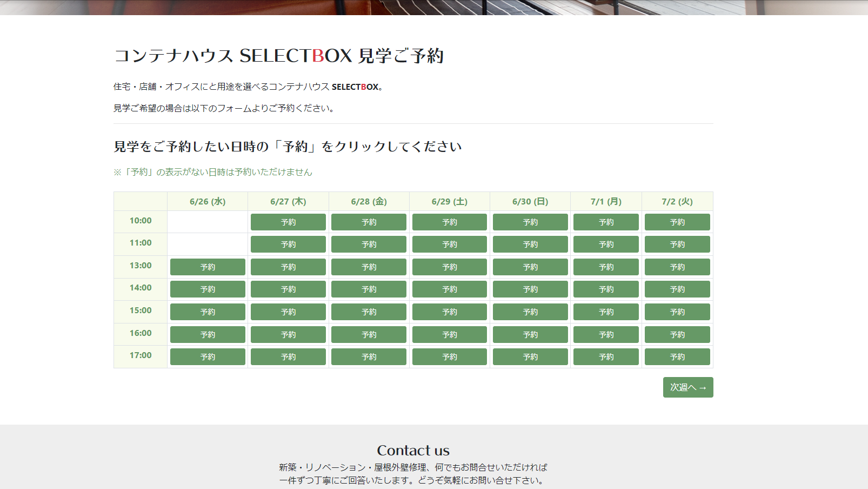Click the 7/2 (火) date header
The width and height of the screenshot is (868, 489).
(677, 202)
